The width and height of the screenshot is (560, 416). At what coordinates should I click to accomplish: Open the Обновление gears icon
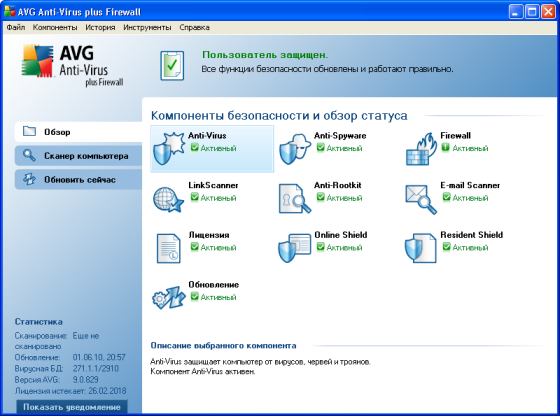tap(169, 297)
